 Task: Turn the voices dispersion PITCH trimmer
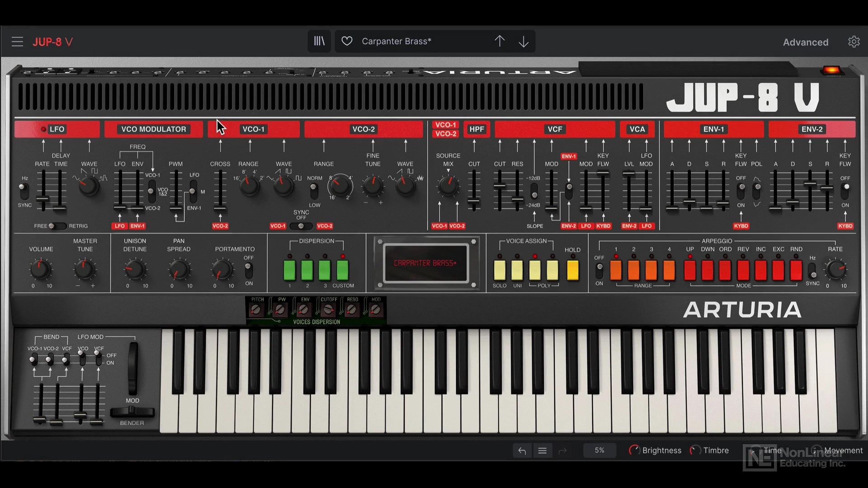(256, 310)
